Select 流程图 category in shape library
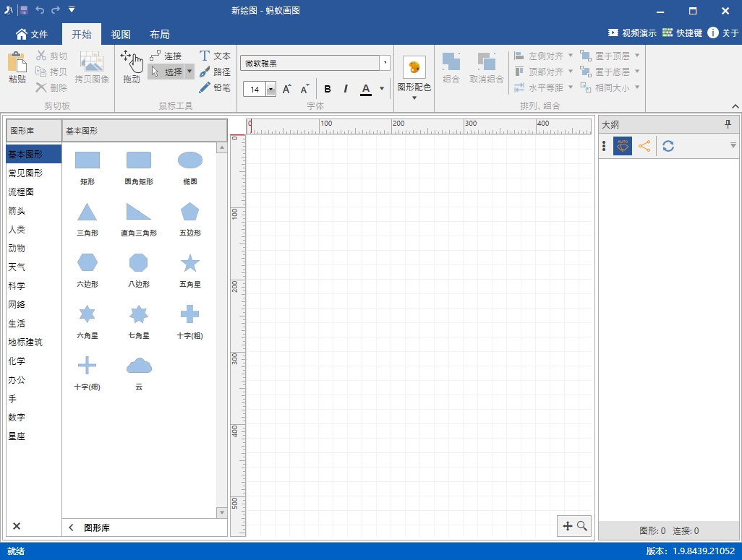Viewport: 742px width, 560px height. click(22, 192)
